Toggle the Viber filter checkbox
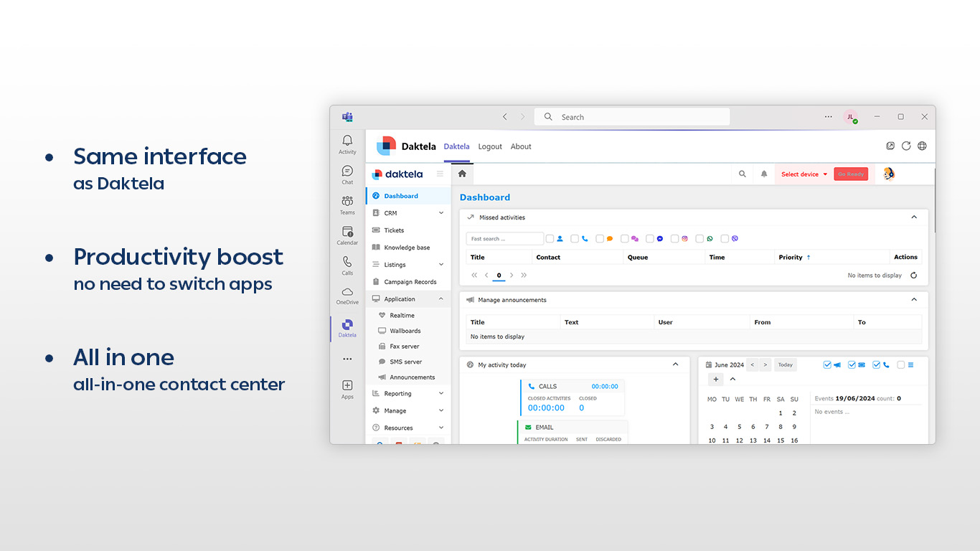 point(725,239)
